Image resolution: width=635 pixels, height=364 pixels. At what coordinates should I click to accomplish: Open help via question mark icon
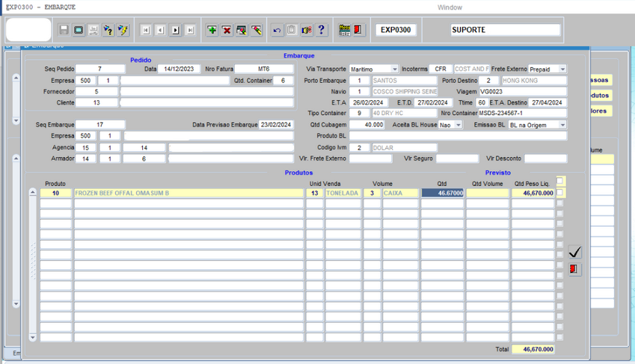pyautogui.click(x=322, y=30)
